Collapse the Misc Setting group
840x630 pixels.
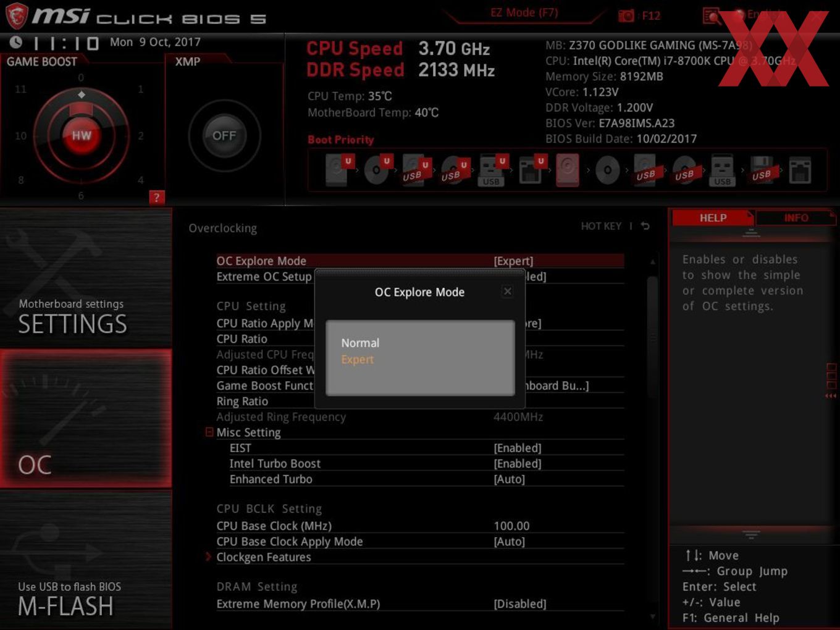click(x=209, y=432)
